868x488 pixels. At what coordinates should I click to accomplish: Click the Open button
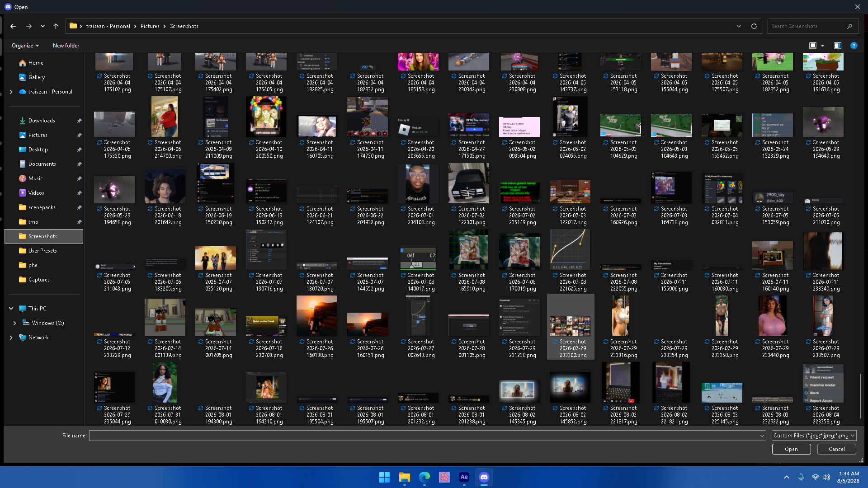791,449
